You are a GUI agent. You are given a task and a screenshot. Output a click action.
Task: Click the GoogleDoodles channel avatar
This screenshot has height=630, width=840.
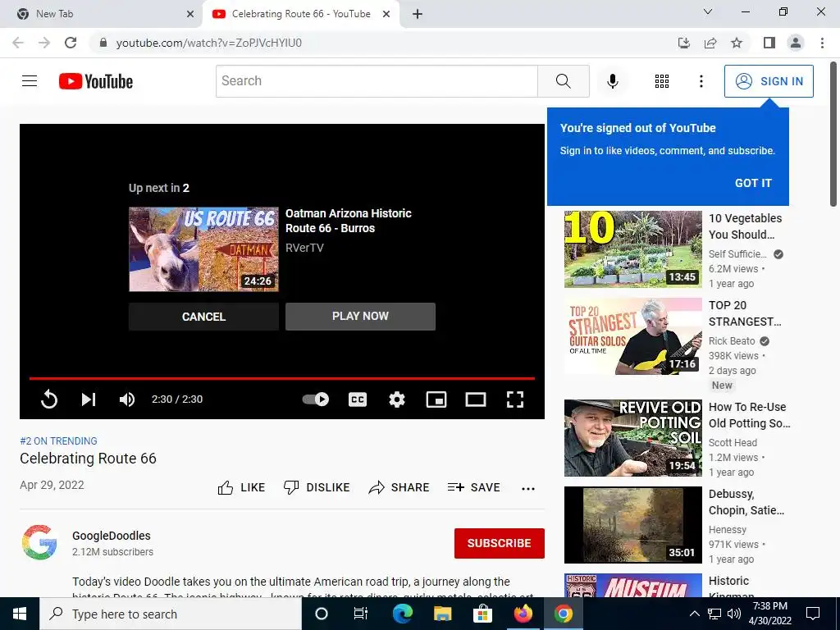point(39,542)
